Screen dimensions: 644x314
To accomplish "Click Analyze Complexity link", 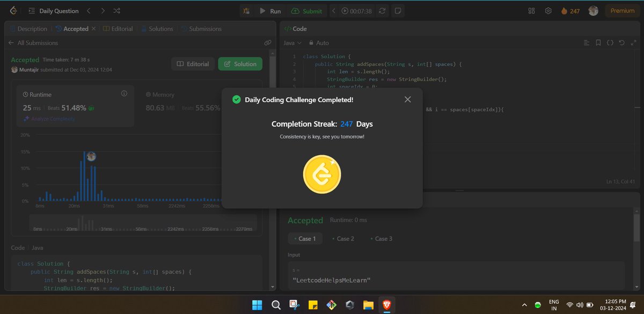I will (x=49, y=119).
